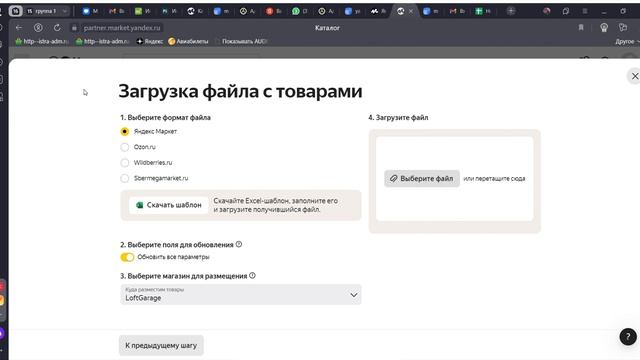The width and height of the screenshot is (640, 360).
Task: Click the Скачать шаблон button
Action: 169,205
